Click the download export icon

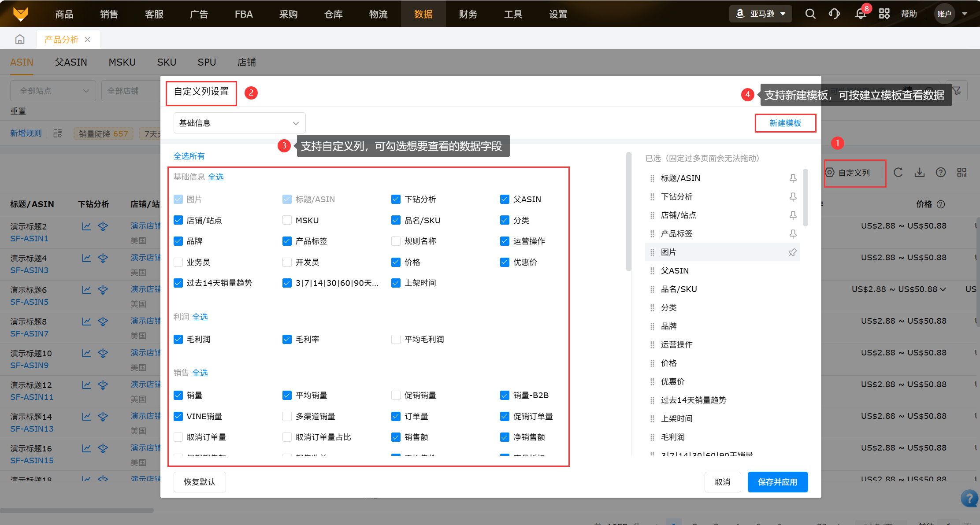[920, 173]
